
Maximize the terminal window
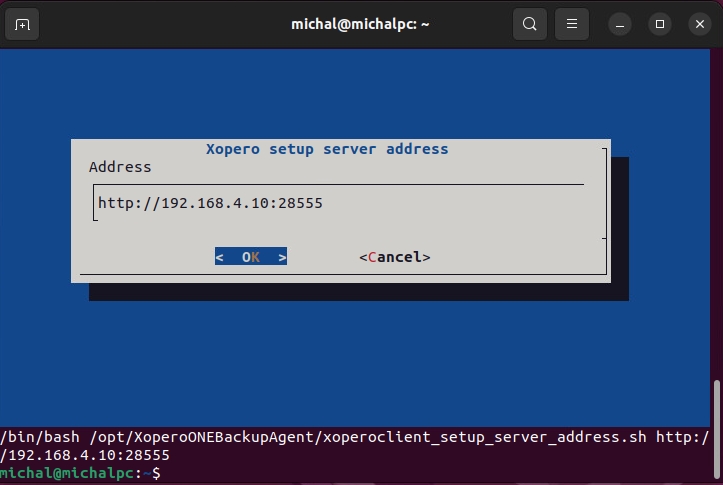659,24
